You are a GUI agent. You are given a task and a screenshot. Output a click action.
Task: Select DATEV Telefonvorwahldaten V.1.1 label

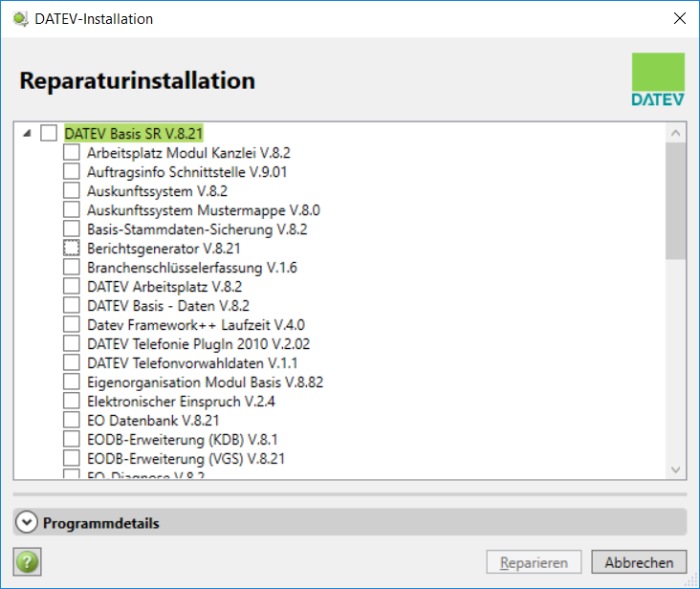pos(192,363)
